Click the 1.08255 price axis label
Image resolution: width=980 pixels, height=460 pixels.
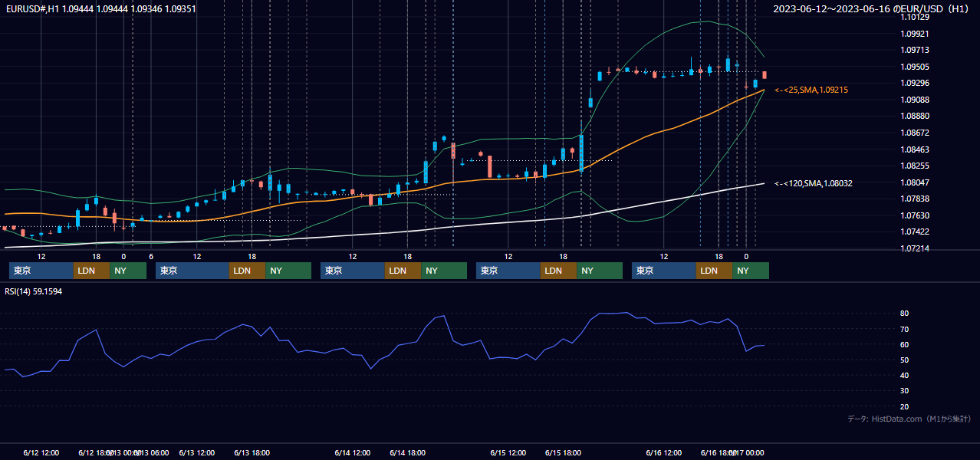(x=916, y=166)
